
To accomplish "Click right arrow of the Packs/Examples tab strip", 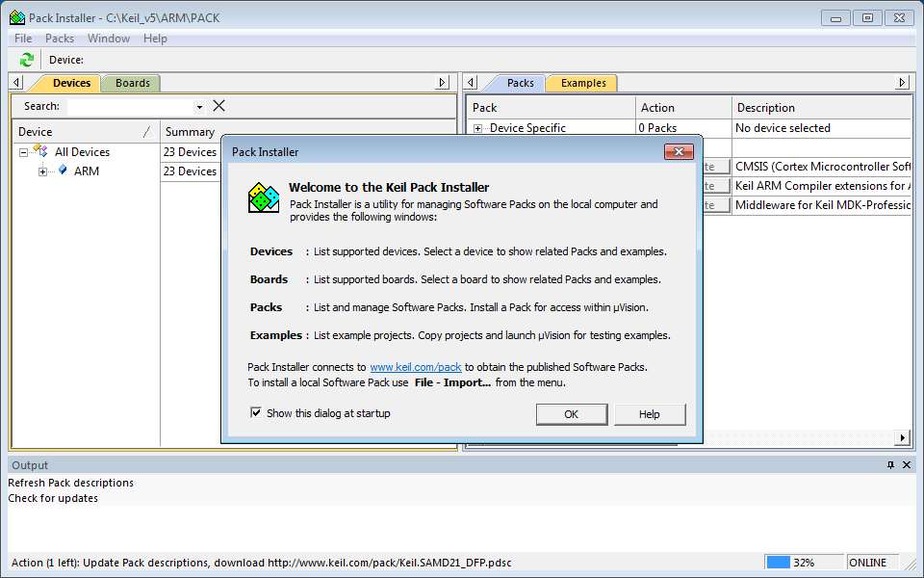I will point(902,83).
